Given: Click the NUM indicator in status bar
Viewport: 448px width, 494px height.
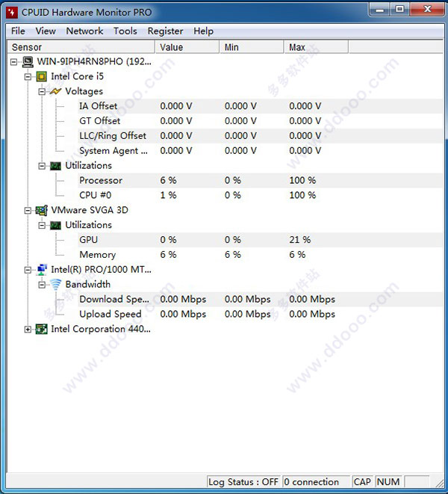Looking at the screenshot, I should (388, 482).
